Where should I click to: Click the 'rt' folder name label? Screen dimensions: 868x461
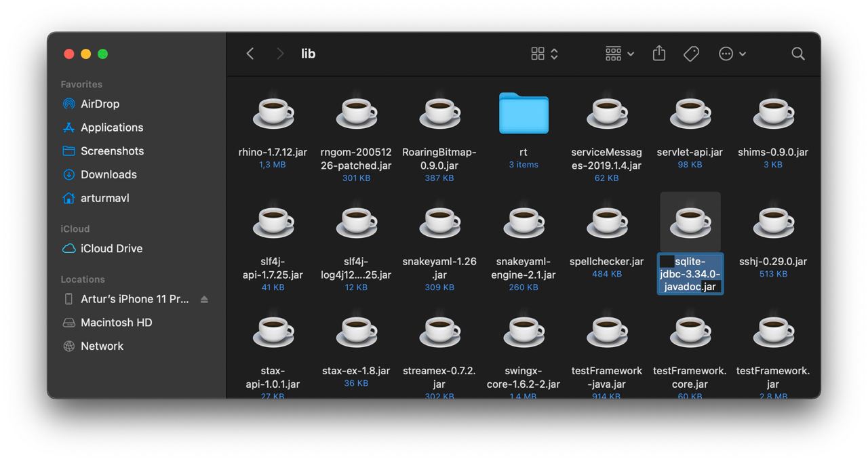pos(524,152)
